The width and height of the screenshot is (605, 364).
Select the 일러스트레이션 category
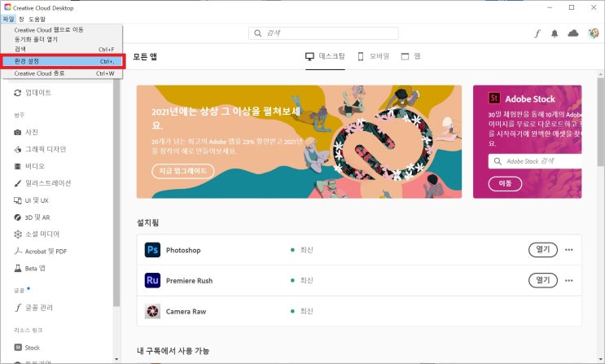(x=42, y=183)
